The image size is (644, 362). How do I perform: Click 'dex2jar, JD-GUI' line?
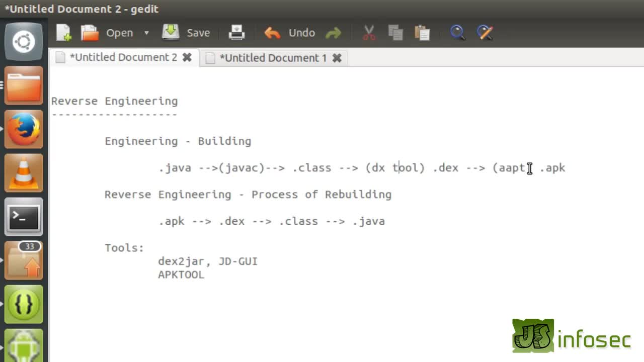[x=208, y=261]
